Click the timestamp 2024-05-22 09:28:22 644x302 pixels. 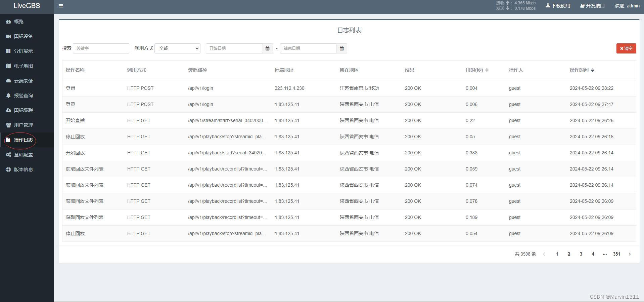pos(592,88)
